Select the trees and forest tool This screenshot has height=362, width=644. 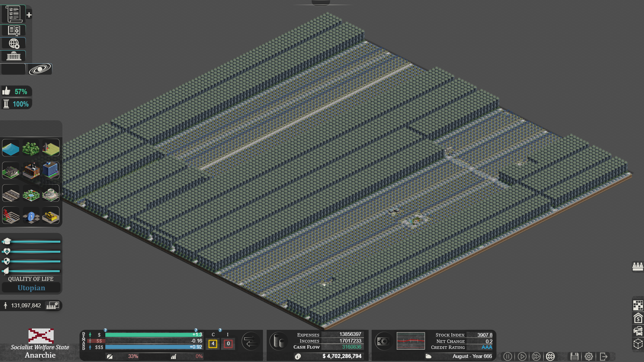click(x=31, y=148)
